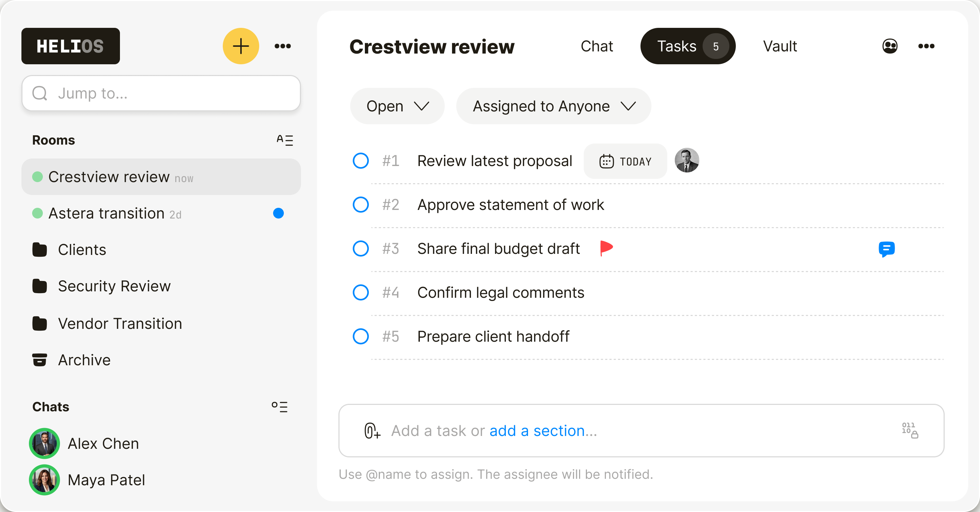
Task: Click the Jump to search field
Action: coord(161,93)
